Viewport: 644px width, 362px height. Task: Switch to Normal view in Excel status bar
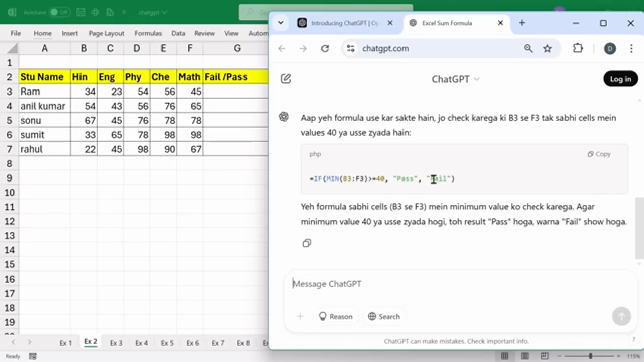[505, 356]
